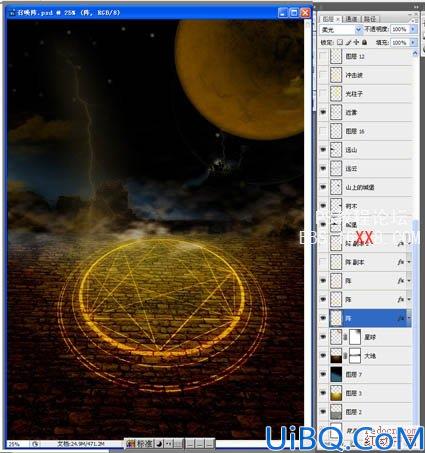Click layers list scroll up arrow

pyautogui.click(x=415, y=53)
